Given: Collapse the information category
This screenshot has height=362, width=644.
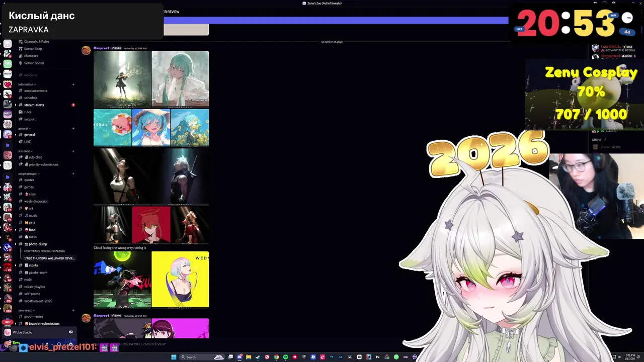Looking at the screenshot, I should (26, 84).
